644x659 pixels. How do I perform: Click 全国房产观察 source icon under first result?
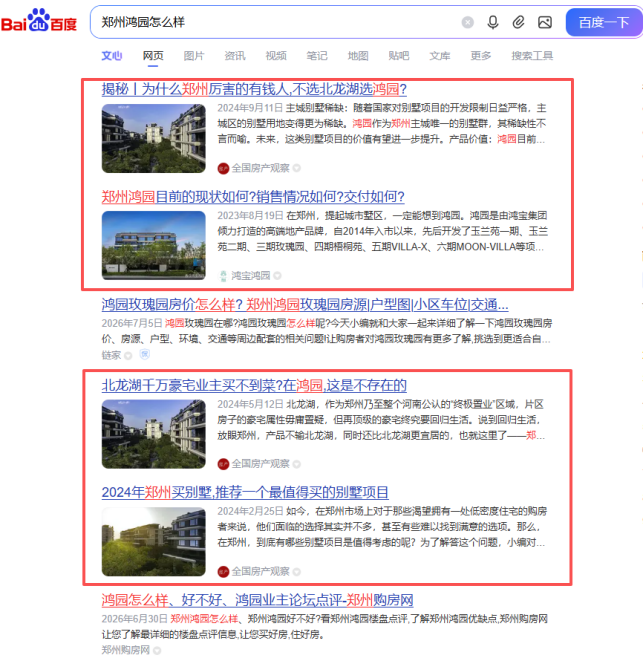tap(223, 169)
